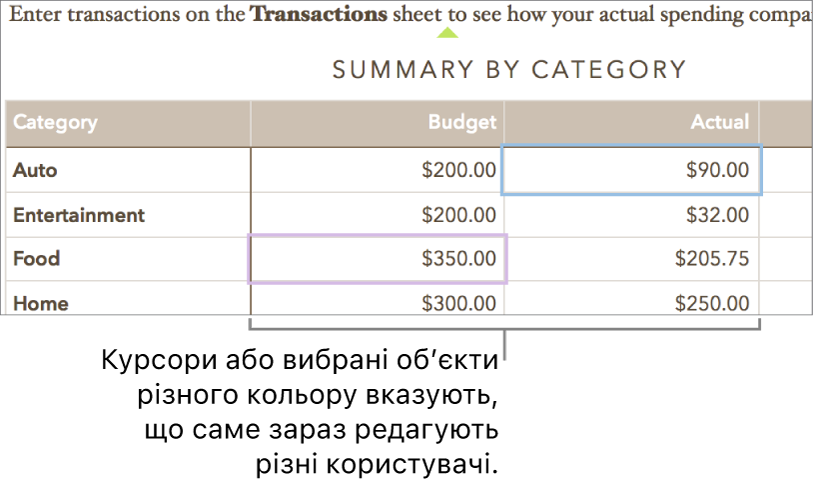814x489 pixels.
Task: Select the Auto Actual cell showing $90.00
Action: coord(632,170)
